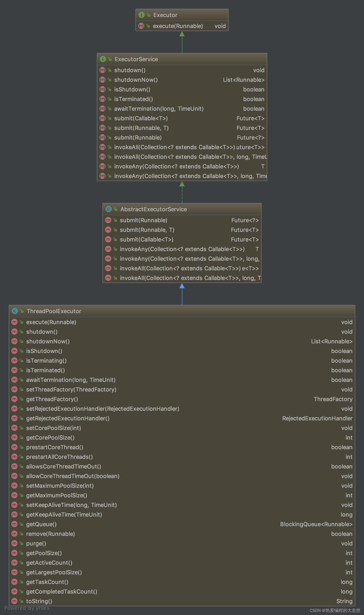Collapse the ExecutorService node header

pos(136,59)
